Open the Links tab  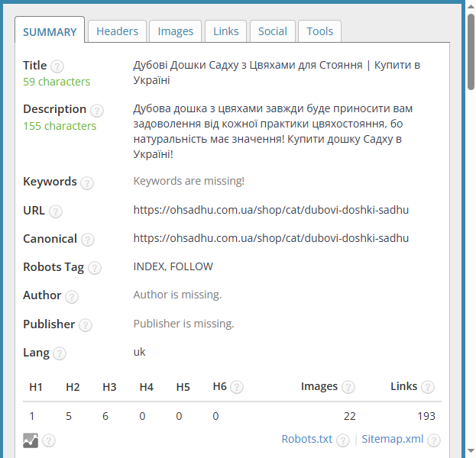coord(226,31)
